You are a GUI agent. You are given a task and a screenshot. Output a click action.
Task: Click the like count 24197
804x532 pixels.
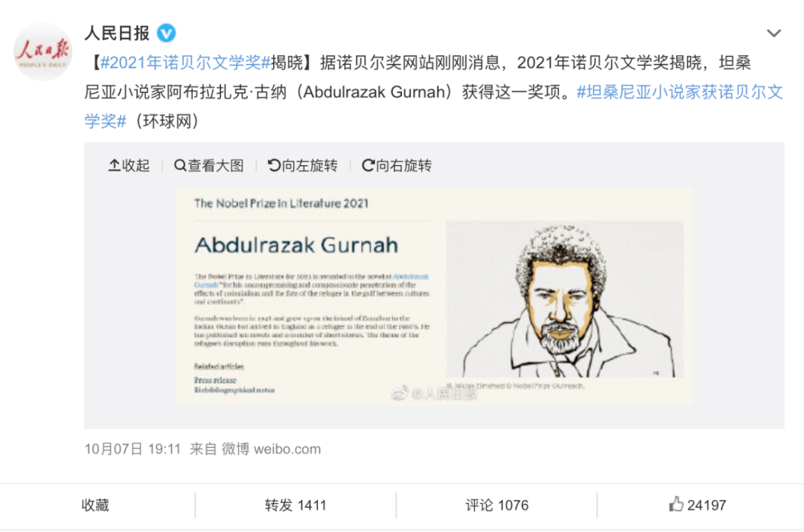(x=706, y=505)
